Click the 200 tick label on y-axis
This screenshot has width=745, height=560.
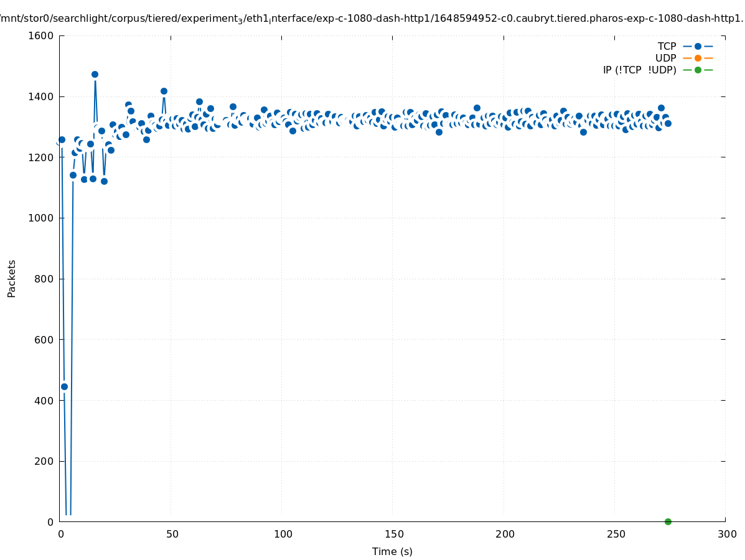point(45,461)
